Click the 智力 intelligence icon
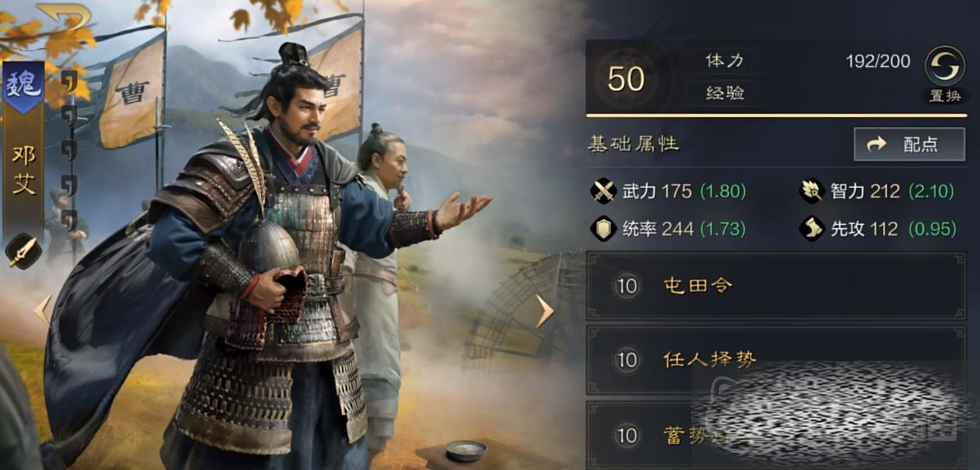This screenshot has width=980, height=470. point(811,191)
